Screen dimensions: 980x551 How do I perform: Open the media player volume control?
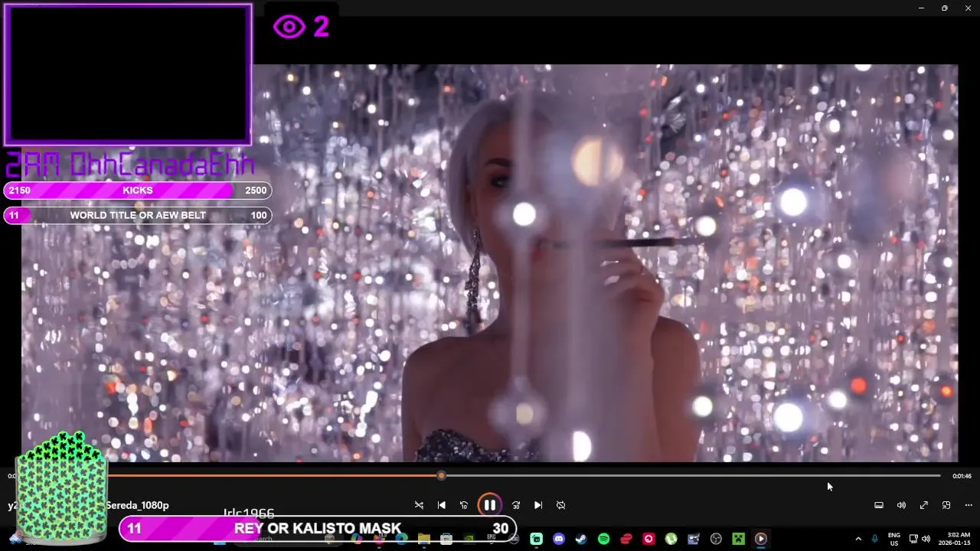point(901,505)
